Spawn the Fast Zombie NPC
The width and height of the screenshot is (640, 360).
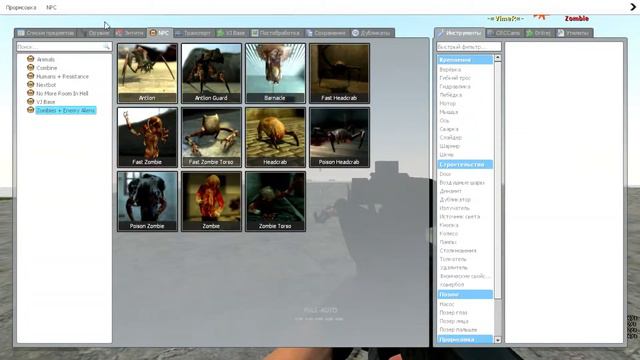pyautogui.click(x=147, y=137)
